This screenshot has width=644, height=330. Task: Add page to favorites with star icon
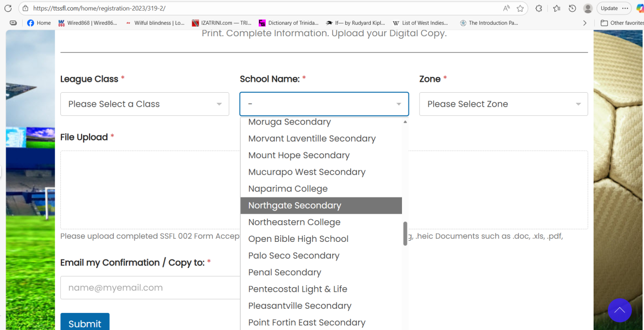[520, 9]
